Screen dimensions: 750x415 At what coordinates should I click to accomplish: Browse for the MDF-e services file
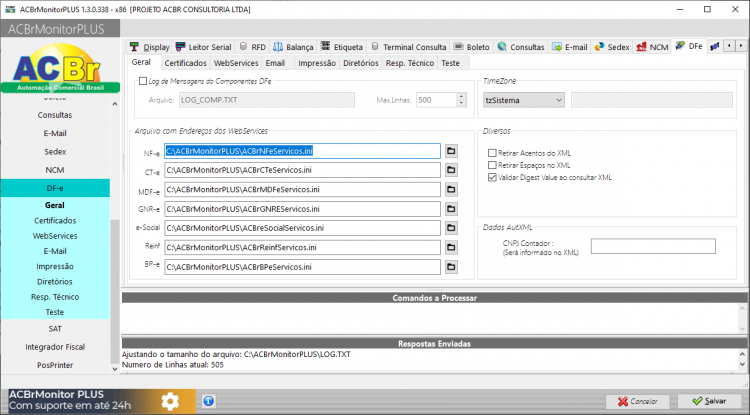tap(451, 189)
